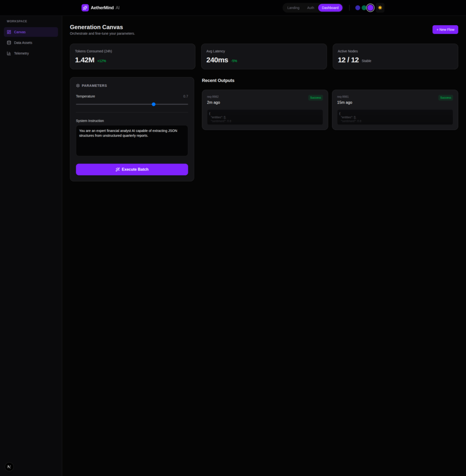Screen dimensions: 466x476
Task: Open the Canvas sidebar item
Action: [x=31, y=32]
